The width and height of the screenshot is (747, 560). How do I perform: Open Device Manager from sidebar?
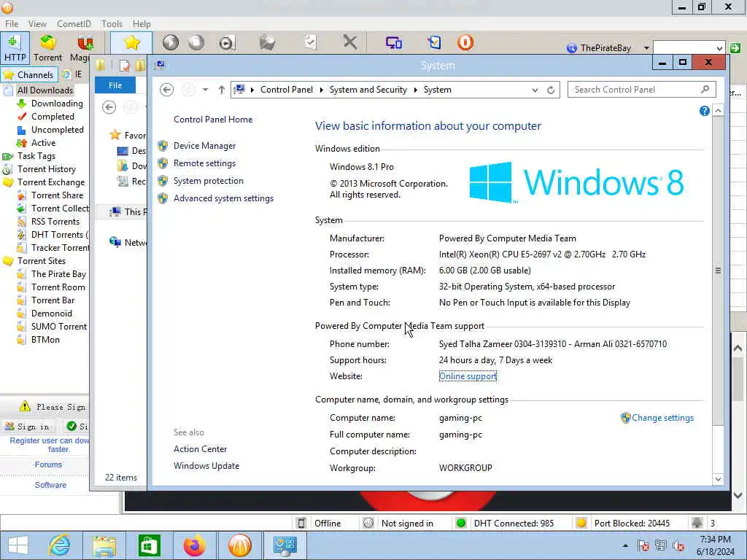204,146
